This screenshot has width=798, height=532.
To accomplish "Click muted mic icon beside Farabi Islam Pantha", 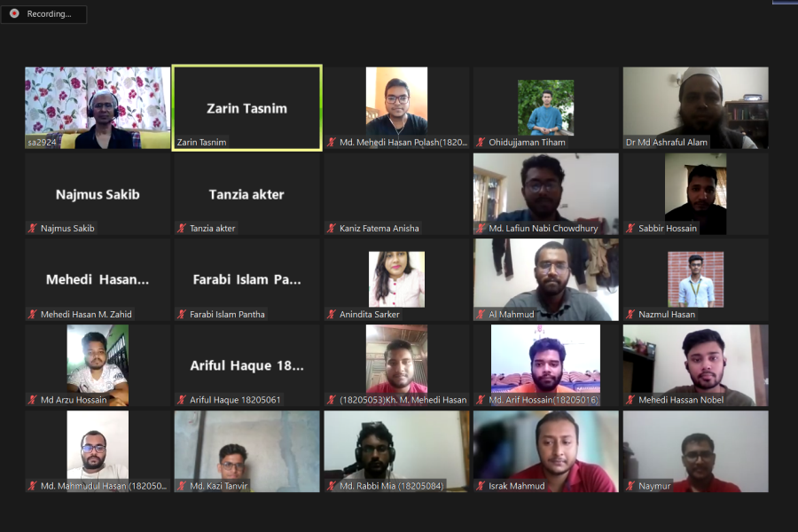I will click(182, 315).
